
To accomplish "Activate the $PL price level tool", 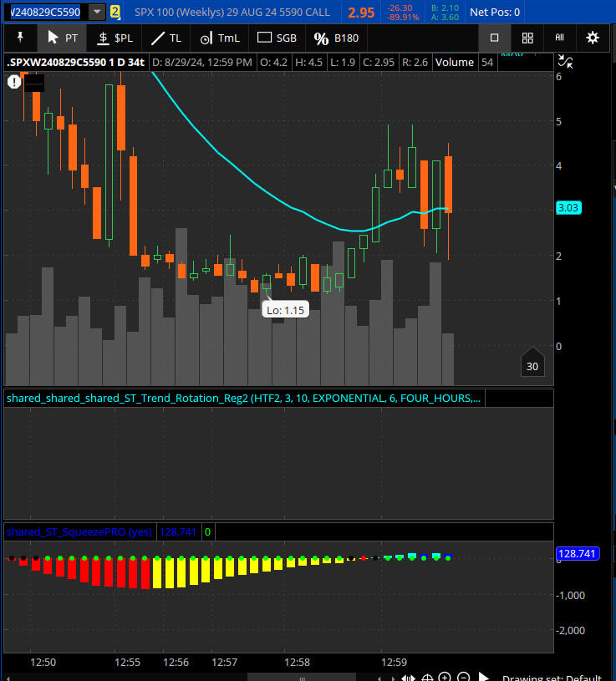I will pyautogui.click(x=115, y=38).
